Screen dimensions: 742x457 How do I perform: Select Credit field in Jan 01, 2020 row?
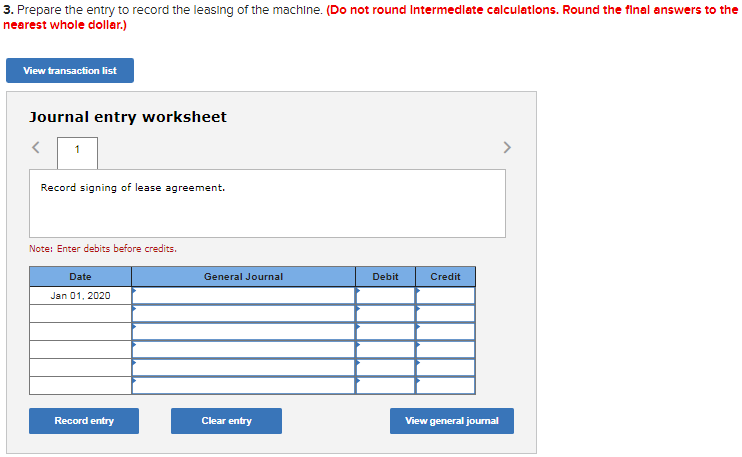point(445,296)
